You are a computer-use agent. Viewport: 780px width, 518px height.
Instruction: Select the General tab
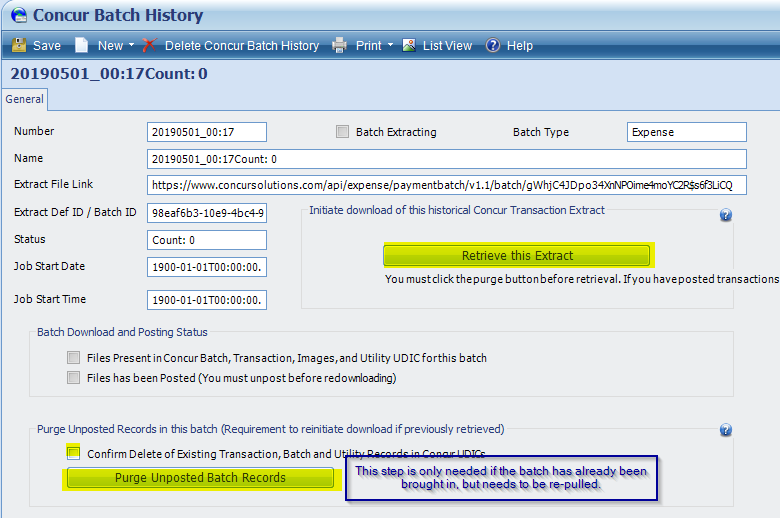[24, 99]
